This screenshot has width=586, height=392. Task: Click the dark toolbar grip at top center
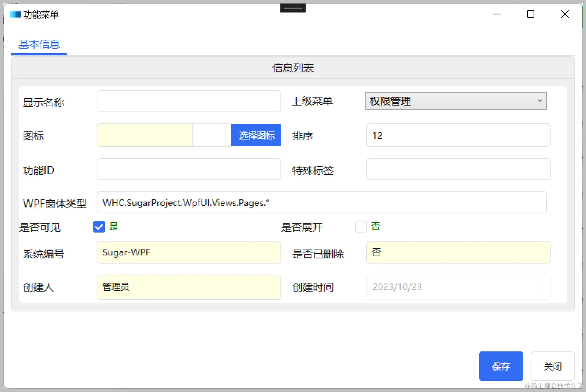click(x=293, y=7)
